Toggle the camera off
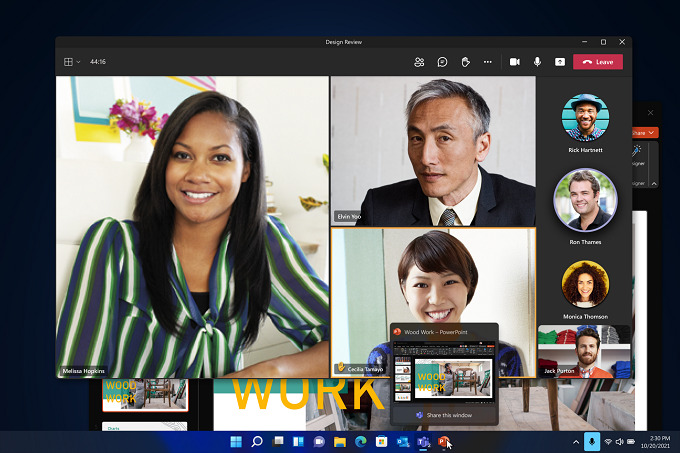Viewport: 680px width, 453px height. tap(514, 62)
